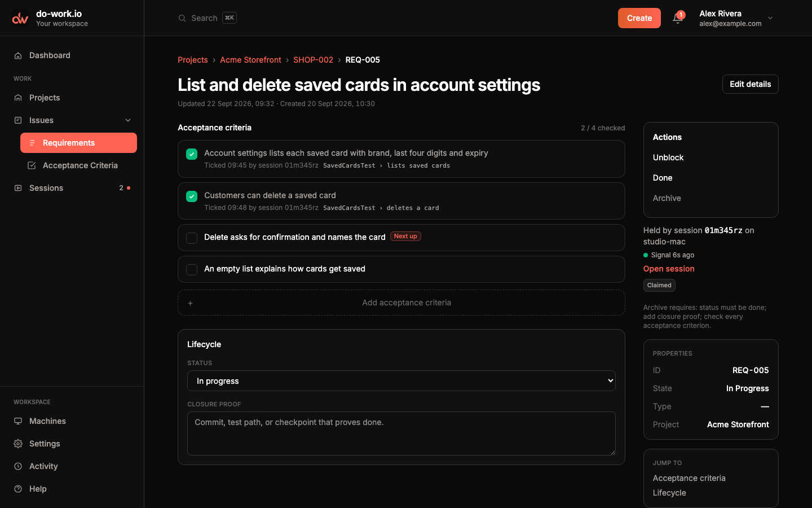
Task: Click the Claimed badge
Action: pyautogui.click(x=659, y=285)
